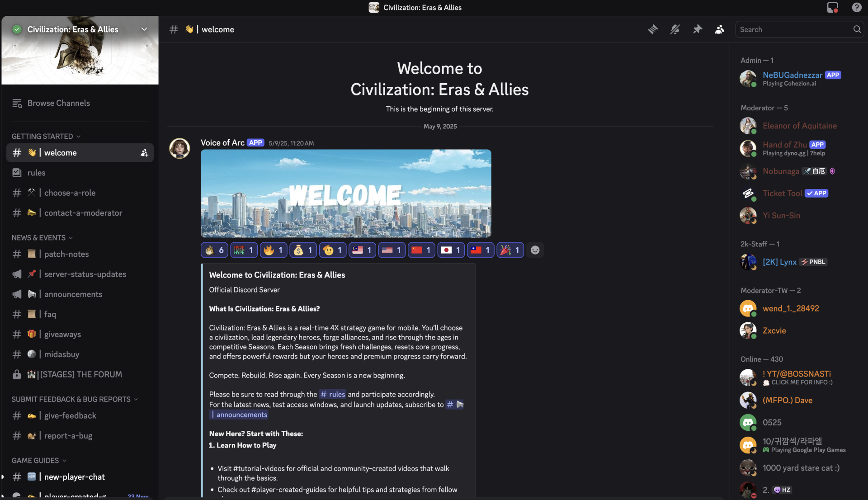Open the giveaways channel
Image resolution: width=868 pixels, height=500 pixels.
(80, 334)
